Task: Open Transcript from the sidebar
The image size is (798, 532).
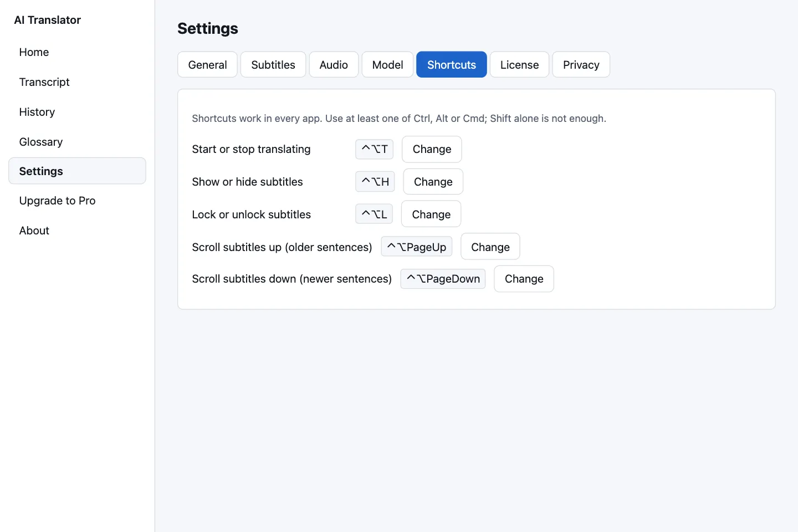Action: click(77, 82)
